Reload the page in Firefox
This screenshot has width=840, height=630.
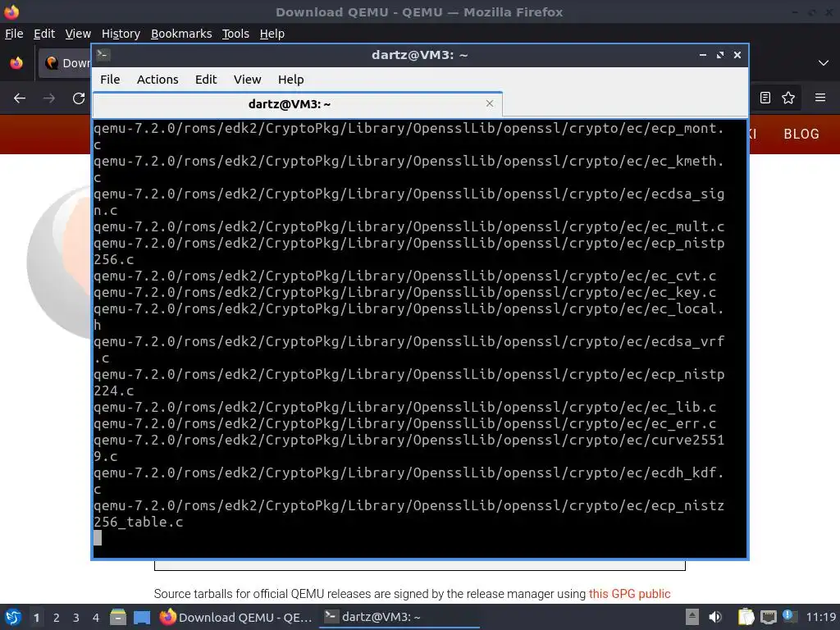point(79,98)
